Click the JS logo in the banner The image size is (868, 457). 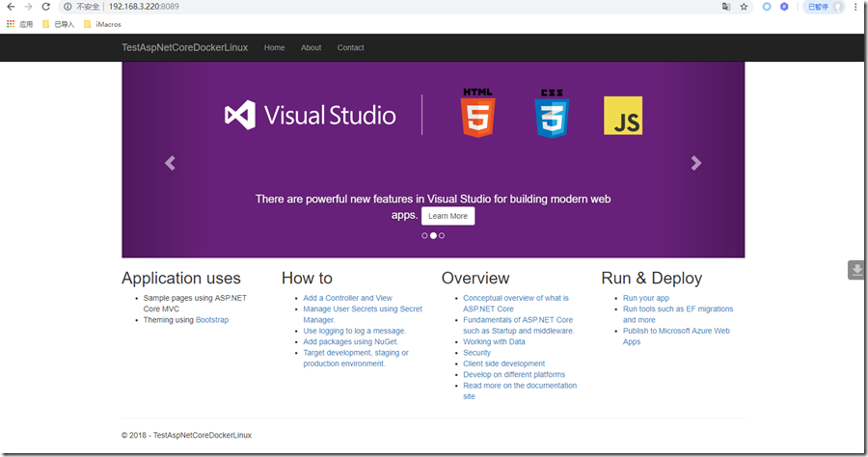[623, 116]
